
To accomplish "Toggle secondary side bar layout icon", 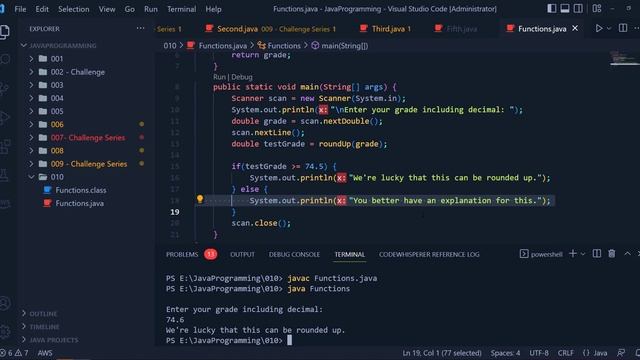I will pos(578,9).
